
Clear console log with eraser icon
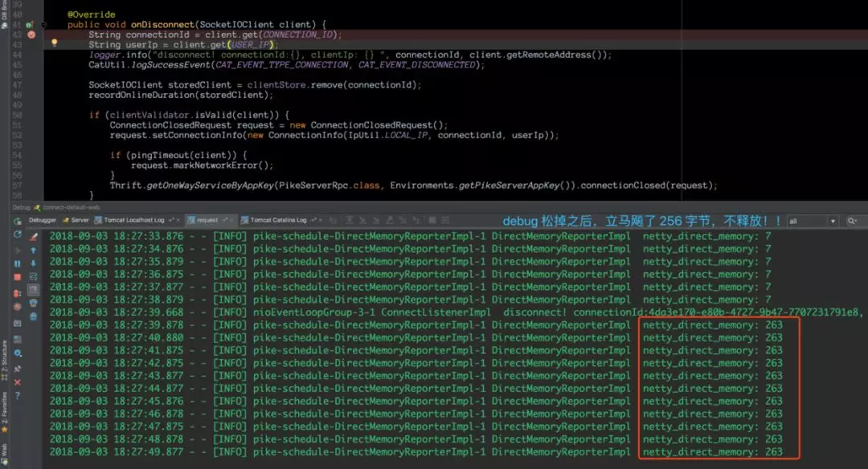(33, 237)
